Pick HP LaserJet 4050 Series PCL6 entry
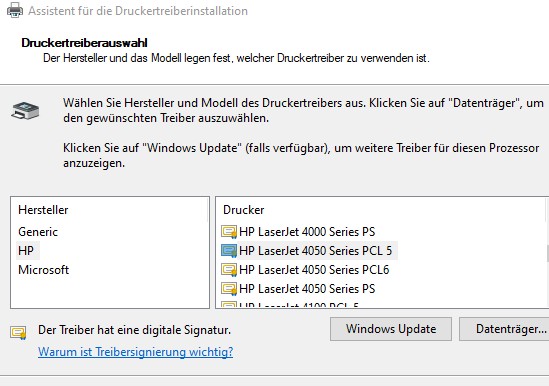The image size is (549, 386). pos(314,270)
